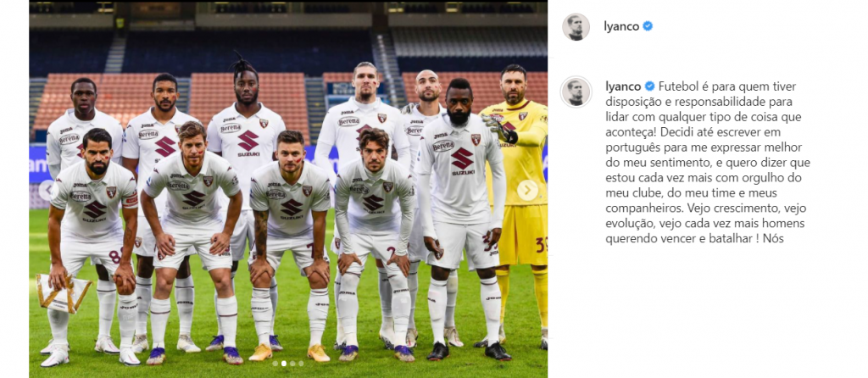868x378 pixels.
Task: Click the captain's pennant on the grass
Action: (63, 292)
